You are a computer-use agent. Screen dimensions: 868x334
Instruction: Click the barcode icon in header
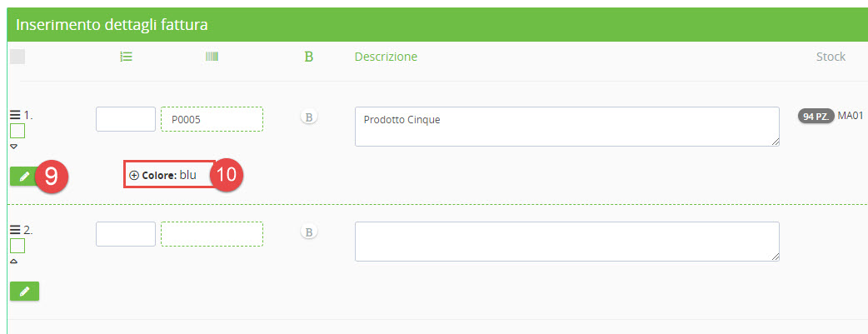click(212, 57)
